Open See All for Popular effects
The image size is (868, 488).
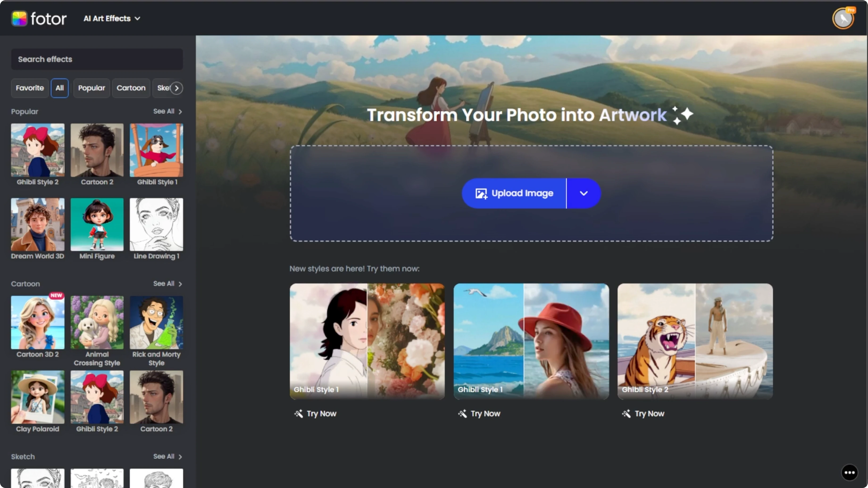coord(167,112)
